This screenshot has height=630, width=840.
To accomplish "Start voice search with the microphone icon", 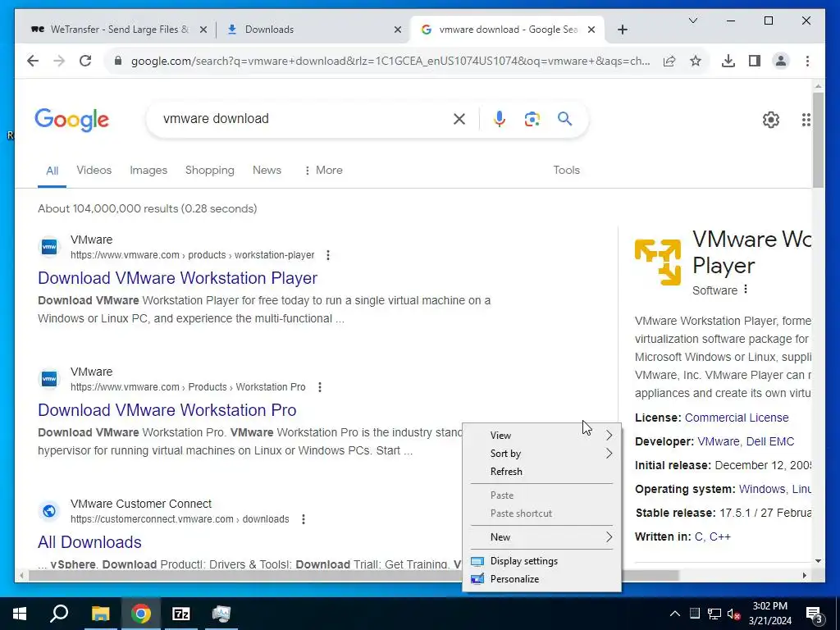I will pos(500,119).
